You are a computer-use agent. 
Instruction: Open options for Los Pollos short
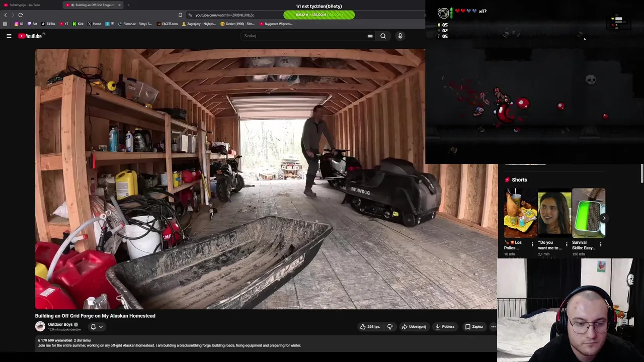pos(532,245)
